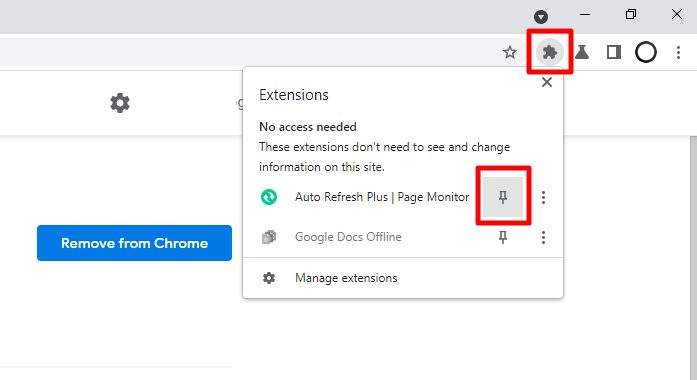Open the Chrome Labs flask icon

[582, 52]
